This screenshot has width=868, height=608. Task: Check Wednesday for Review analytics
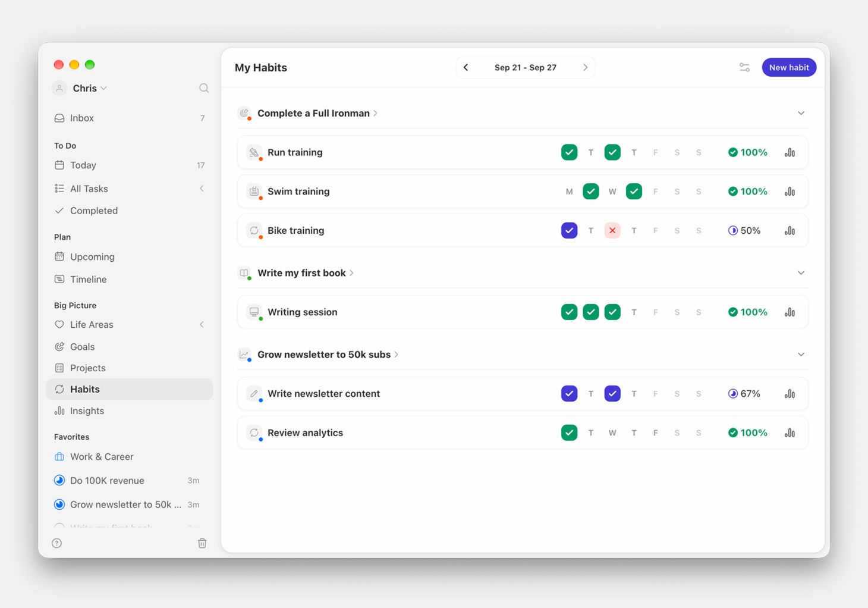(x=612, y=433)
